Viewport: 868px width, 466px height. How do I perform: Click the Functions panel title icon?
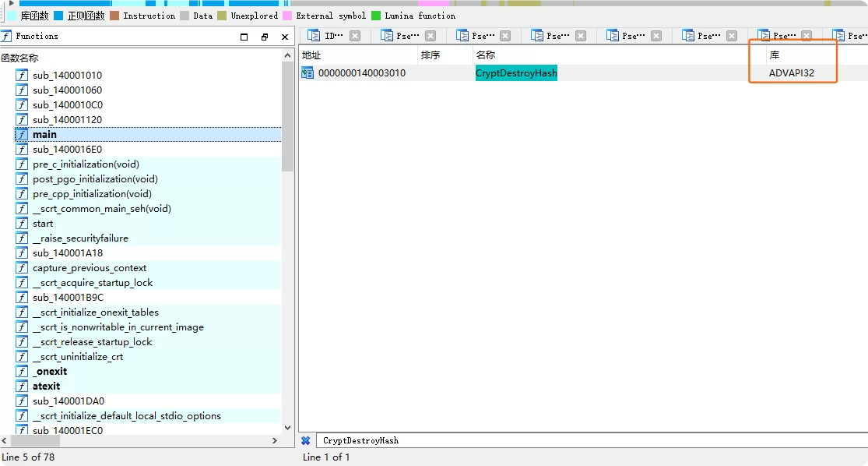[x=6, y=37]
